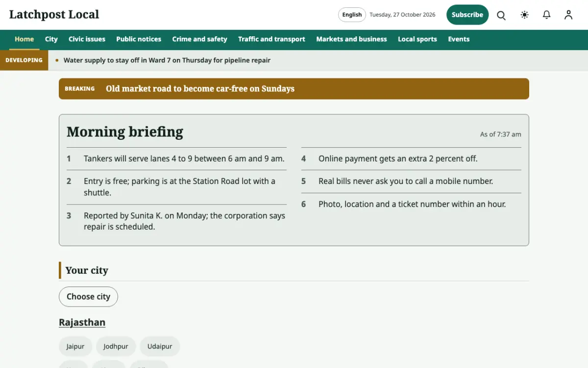Screen dimensions: 588x368
Task: Select the Home nav tab
Action: (24, 39)
